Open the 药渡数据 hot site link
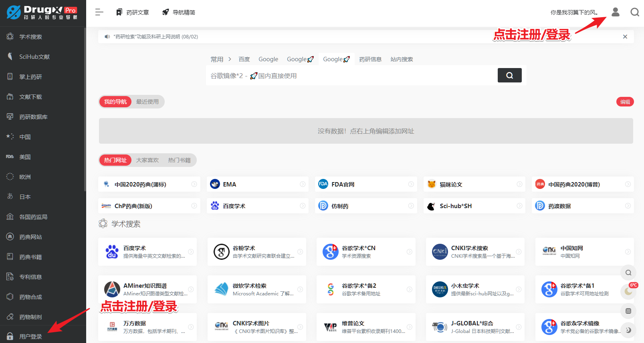 [x=583, y=206]
